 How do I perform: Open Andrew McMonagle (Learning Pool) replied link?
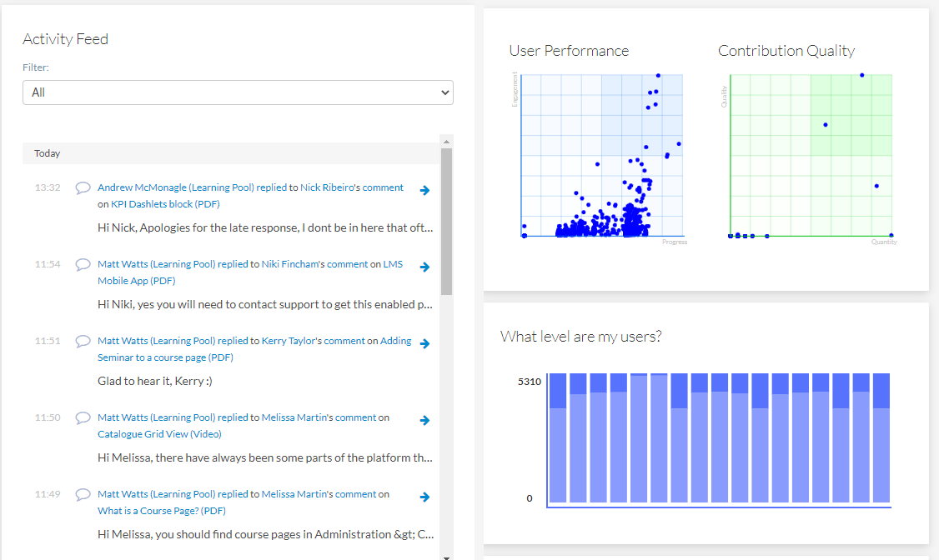tap(192, 187)
